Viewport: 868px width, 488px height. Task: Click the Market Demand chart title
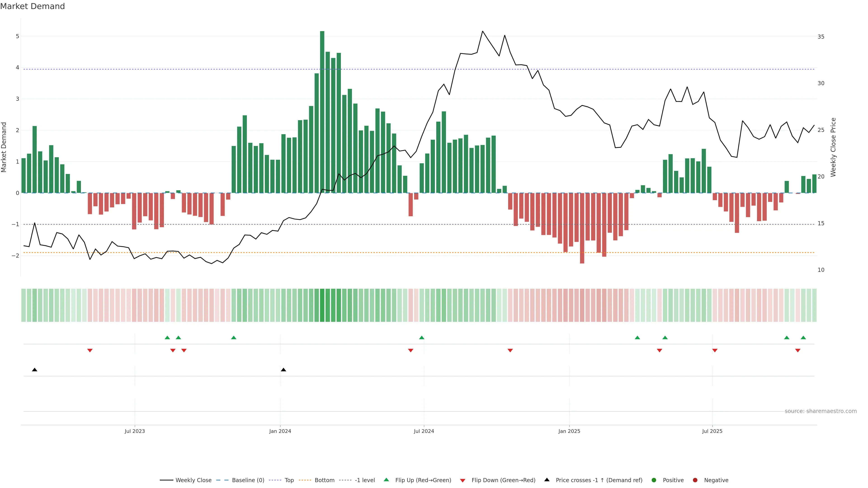32,6
